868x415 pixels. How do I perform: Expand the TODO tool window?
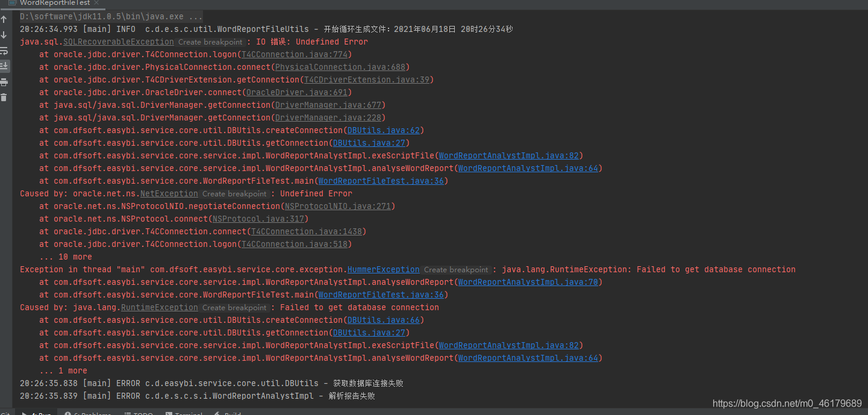pyautogui.click(x=139, y=413)
